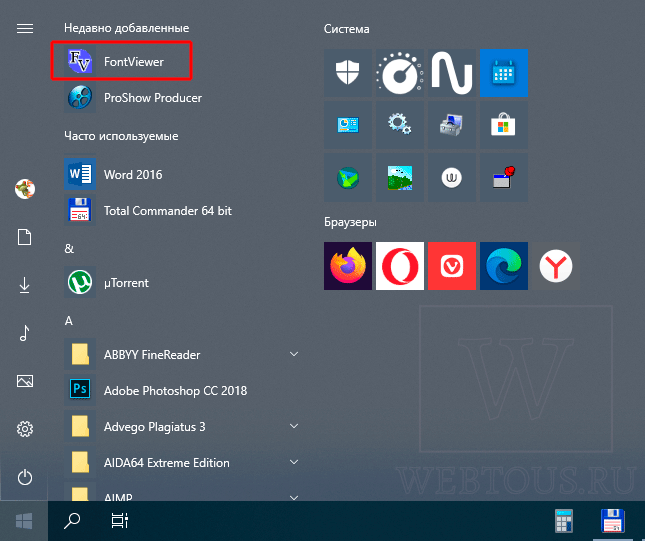Click the Windows Start button
The height and width of the screenshot is (541, 645).
tap(24, 521)
